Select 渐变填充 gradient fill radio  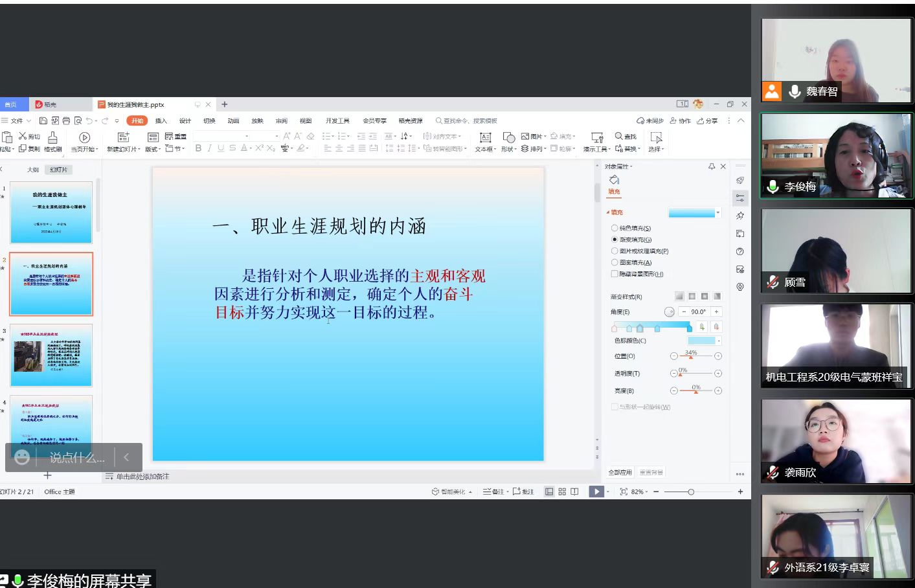pos(615,240)
